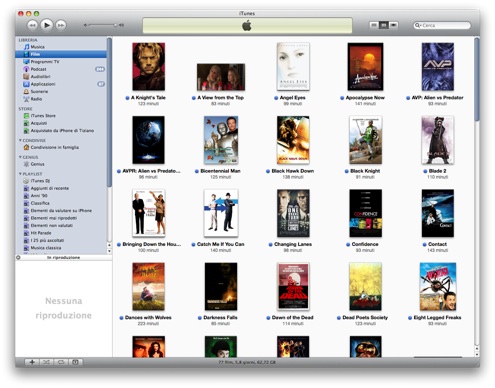
Task: Open the Audiolibri section
Action: tap(40, 77)
